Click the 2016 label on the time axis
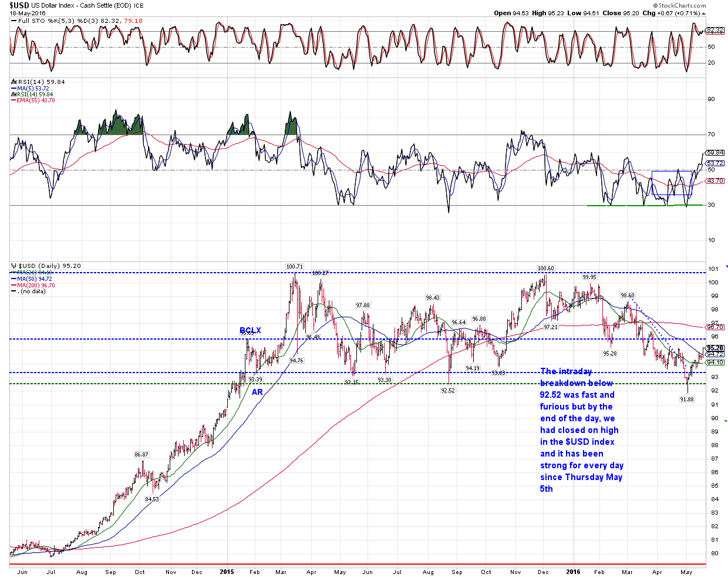The width and height of the screenshot is (728, 577). (574, 572)
